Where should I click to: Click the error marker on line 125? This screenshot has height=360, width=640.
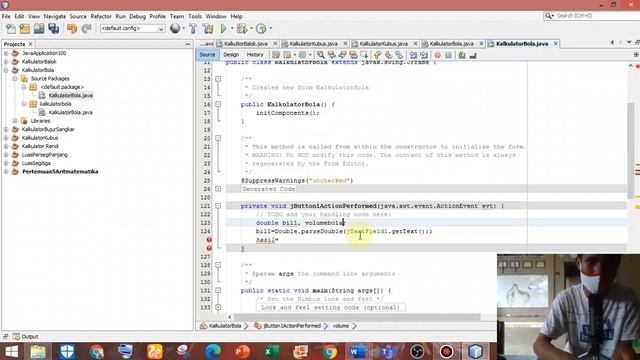[209, 240]
